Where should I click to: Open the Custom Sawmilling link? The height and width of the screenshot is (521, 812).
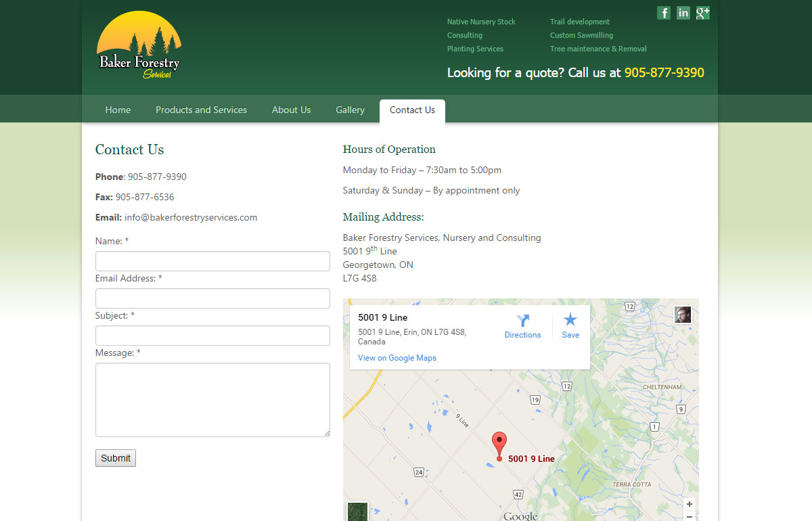coord(581,35)
